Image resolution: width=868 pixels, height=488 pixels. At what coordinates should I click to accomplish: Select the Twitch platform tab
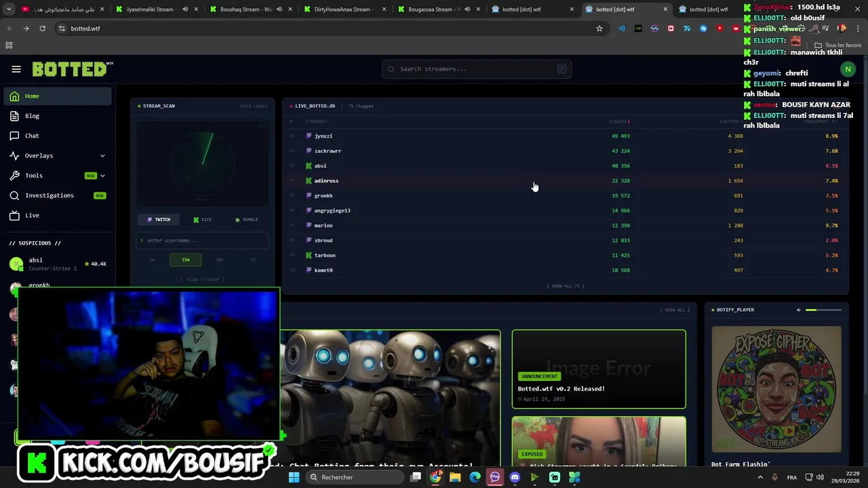(159, 220)
